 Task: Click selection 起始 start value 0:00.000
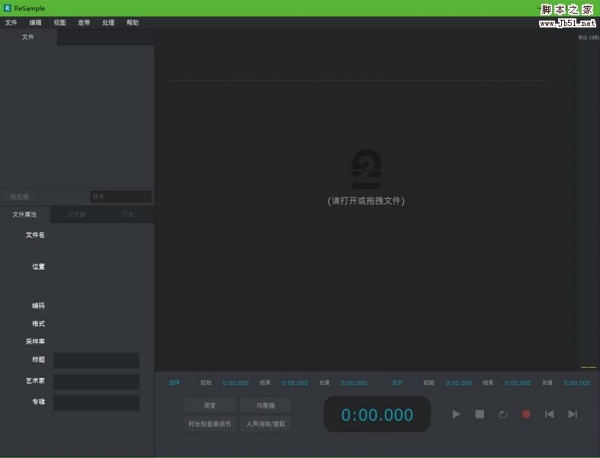point(235,383)
